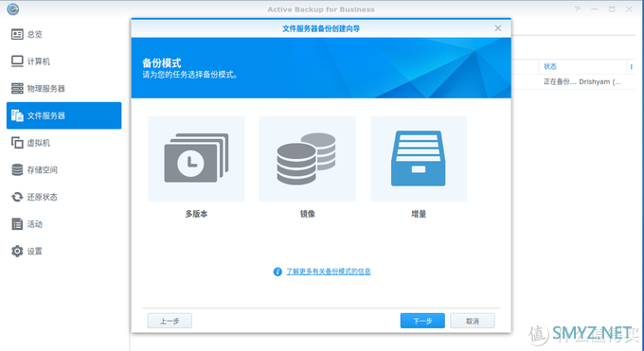Viewport: 644px width, 351px height.
Task: Open the learn more about backup modes link
Action: 329,272
